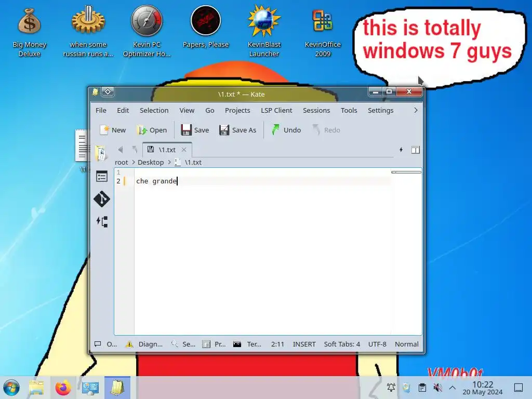Screen dimensions: 532x399
Task: Choose Save As in Kate's toolbar
Action: pyautogui.click(x=237, y=130)
